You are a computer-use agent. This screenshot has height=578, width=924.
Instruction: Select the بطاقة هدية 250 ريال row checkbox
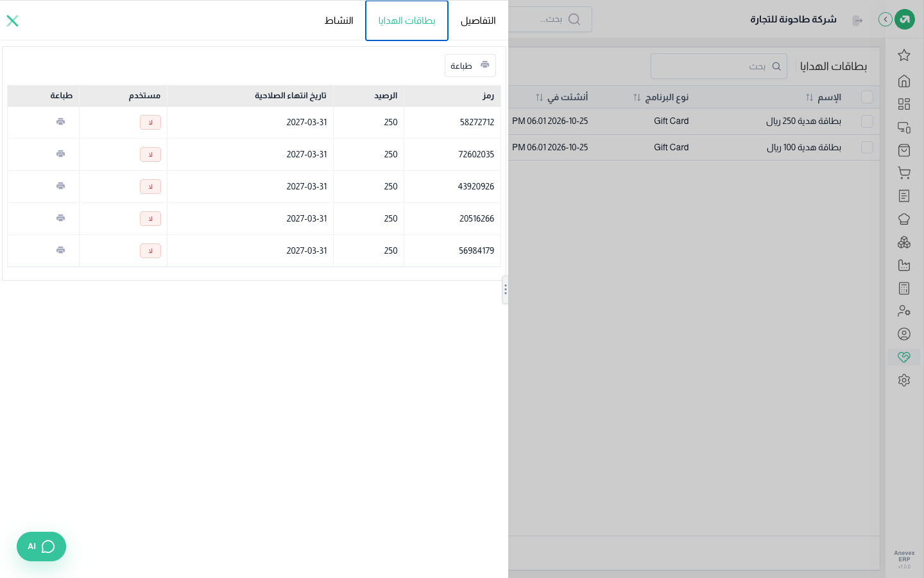click(x=867, y=121)
